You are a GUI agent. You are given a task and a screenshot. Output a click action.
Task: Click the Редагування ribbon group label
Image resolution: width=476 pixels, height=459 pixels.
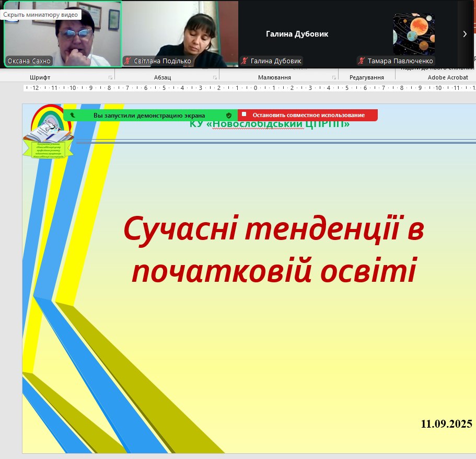pos(366,77)
